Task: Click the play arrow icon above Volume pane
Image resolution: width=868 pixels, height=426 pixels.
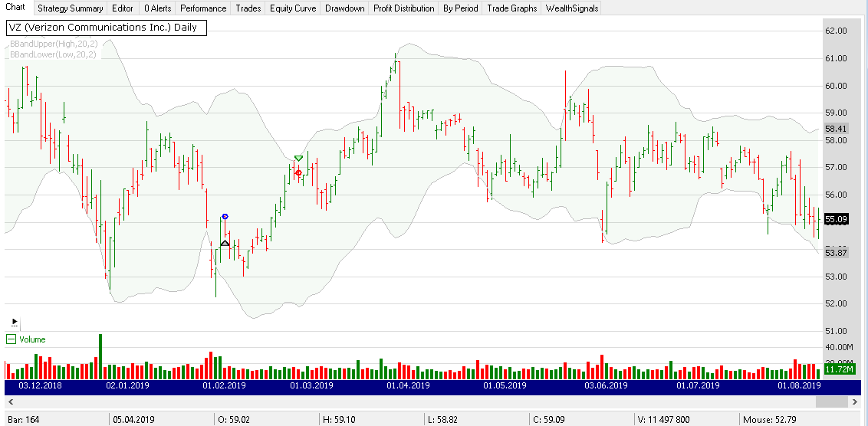Action: 14,322
